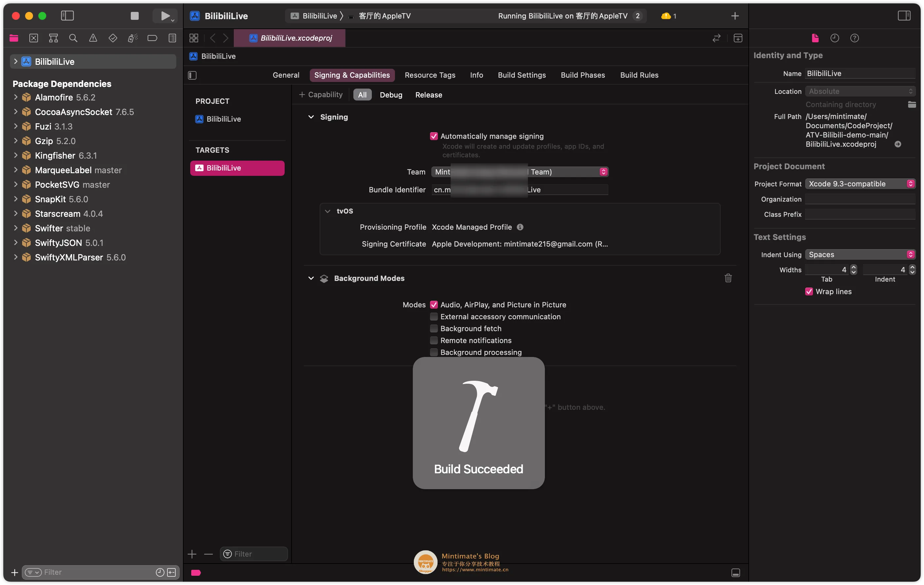
Task: Toggle the debug area at bottom
Action: (x=735, y=572)
